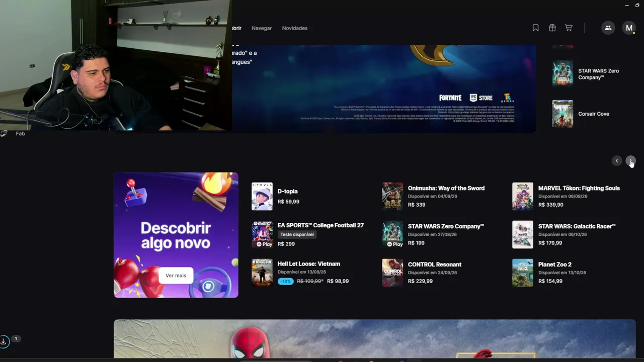Open the D-topia game thumbnail
The height and width of the screenshot is (362, 644).
coord(262,196)
